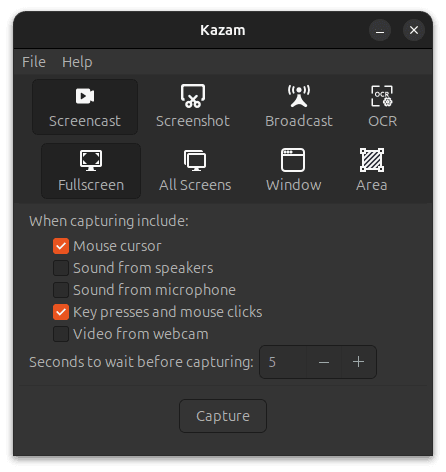Viewport: 446px width, 472px height.
Task: Decrease seconds to wait with minus
Action: coord(324,362)
